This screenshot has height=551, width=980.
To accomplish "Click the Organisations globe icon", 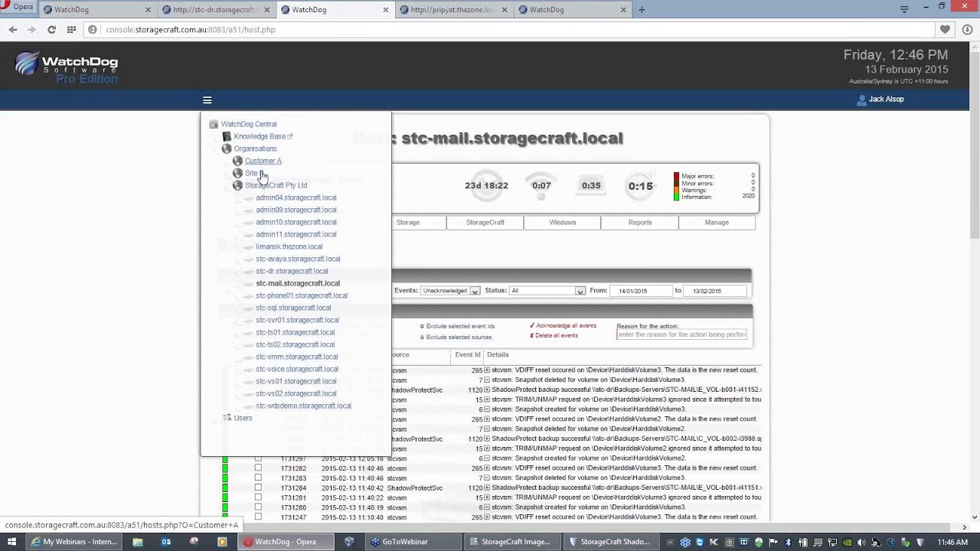I will (227, 148).
